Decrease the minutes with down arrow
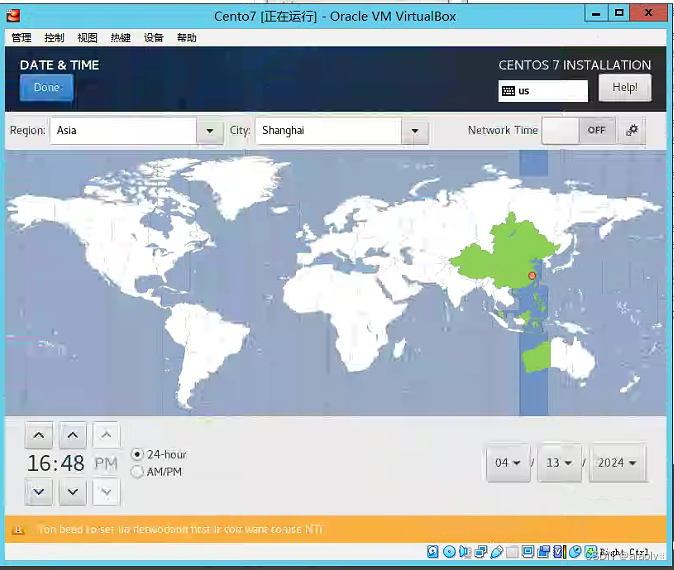 (x=73, y=491)
